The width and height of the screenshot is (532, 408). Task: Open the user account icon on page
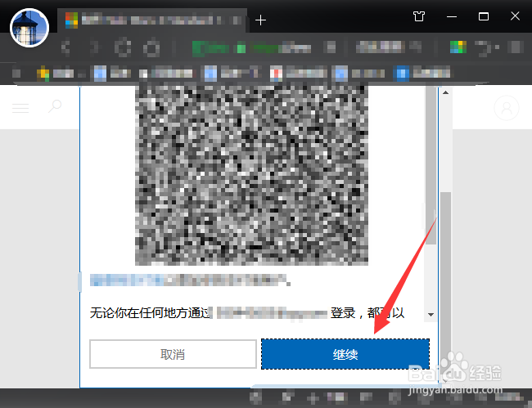[x=506, y=108]
